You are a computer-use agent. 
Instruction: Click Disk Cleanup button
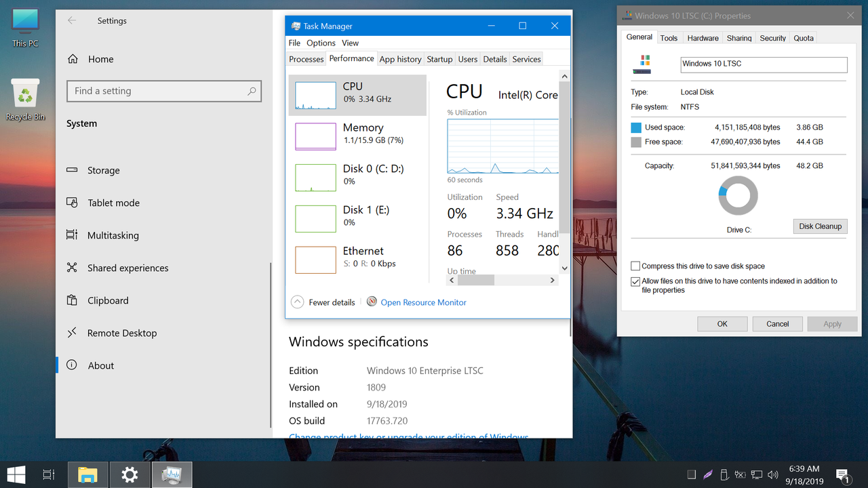tap(820, 226)
